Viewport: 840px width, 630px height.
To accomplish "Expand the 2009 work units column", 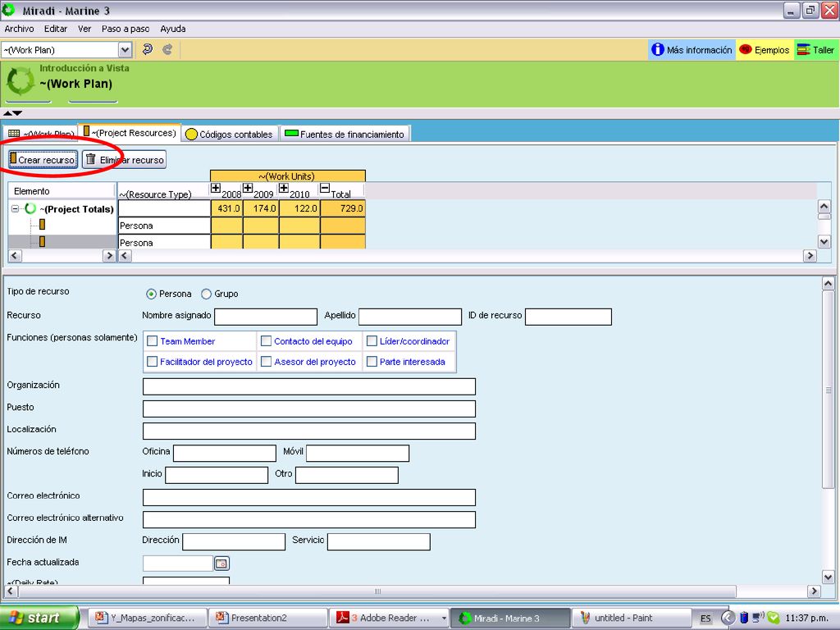I will (x=248, y=188).
